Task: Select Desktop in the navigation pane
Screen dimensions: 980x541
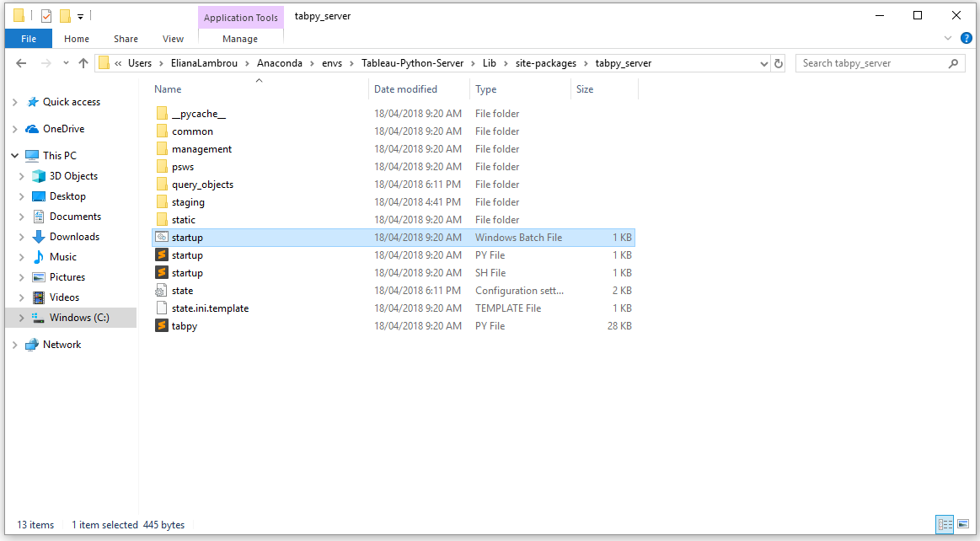Action: pos(67,196)
